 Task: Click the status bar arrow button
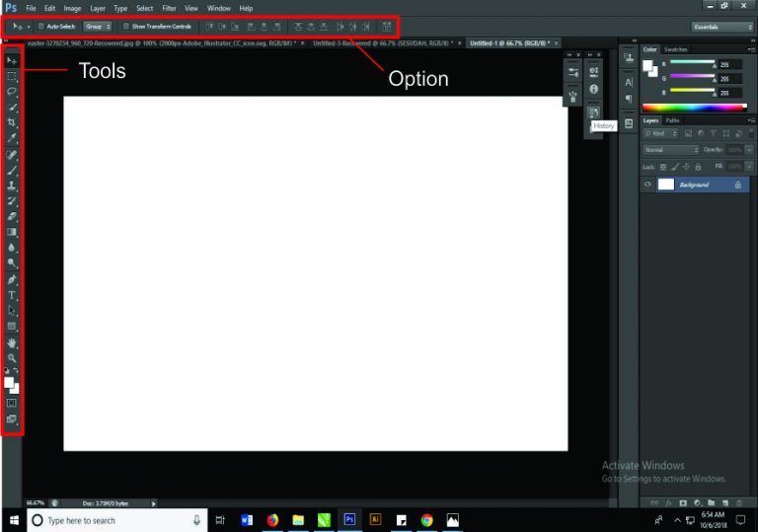coord(154,503)
